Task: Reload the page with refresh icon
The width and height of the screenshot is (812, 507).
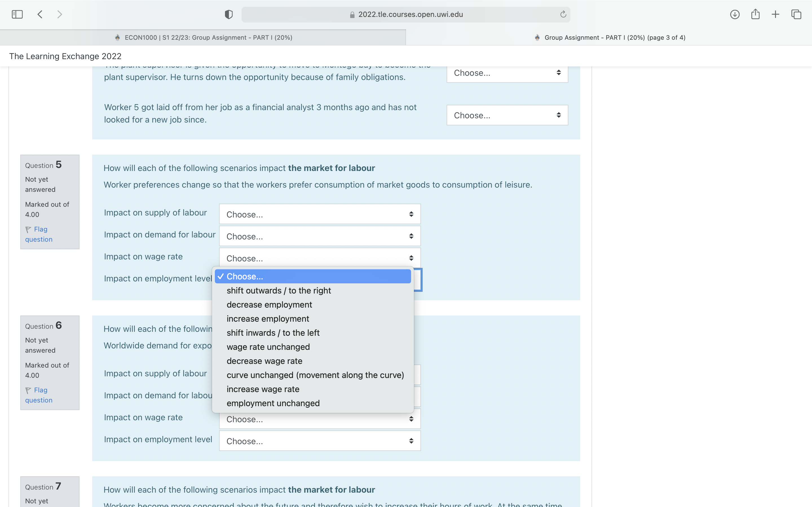Action: (x=563, y=14)
